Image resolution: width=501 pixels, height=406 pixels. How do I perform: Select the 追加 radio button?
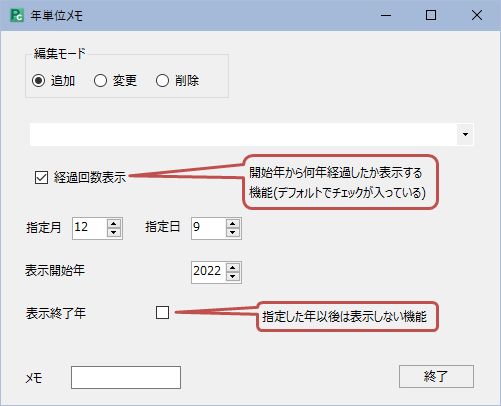pyautogui.click(x=39, y=81)
